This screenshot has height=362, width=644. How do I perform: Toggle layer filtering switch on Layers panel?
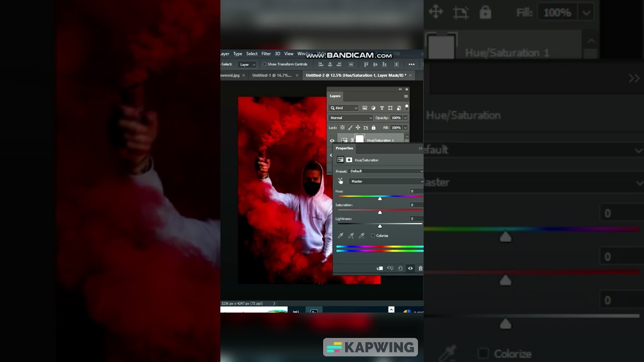tap(407, 107)
